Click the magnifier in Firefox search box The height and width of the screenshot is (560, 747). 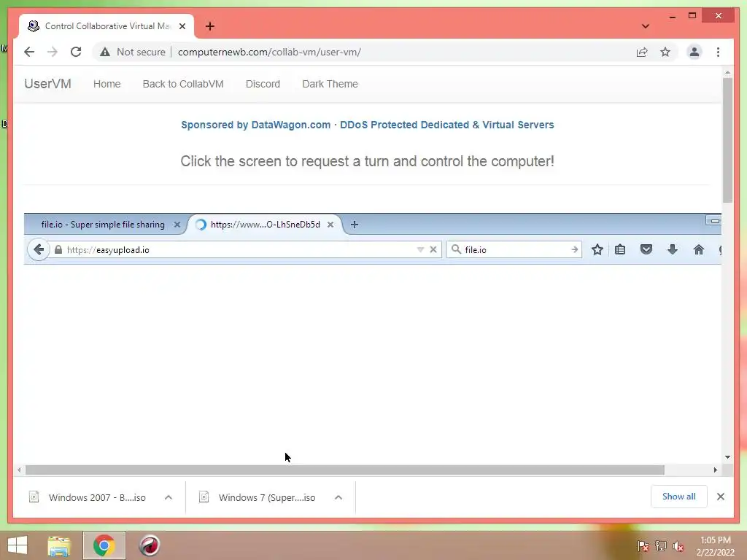tap(456, 249)
